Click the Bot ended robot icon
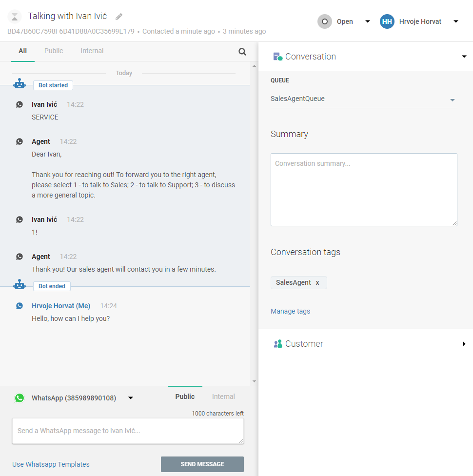473x476 pixels. (x=20, y=285)
